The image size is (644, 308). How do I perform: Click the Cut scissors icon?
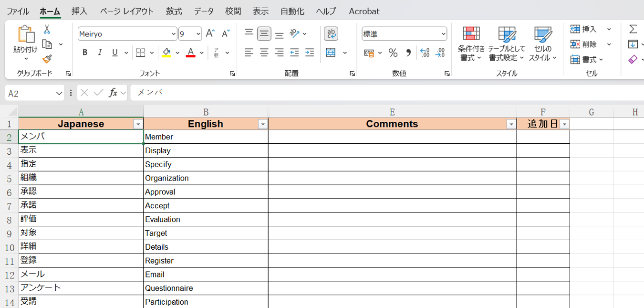click(x=47, y=30)
